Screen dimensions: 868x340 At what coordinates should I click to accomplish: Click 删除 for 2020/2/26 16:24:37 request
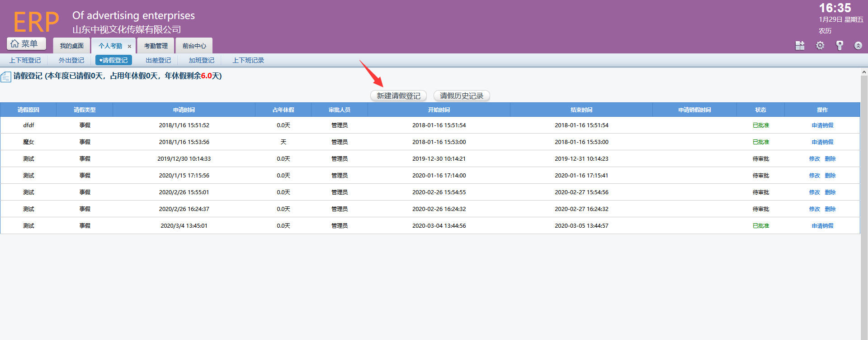tap(830, 209)
